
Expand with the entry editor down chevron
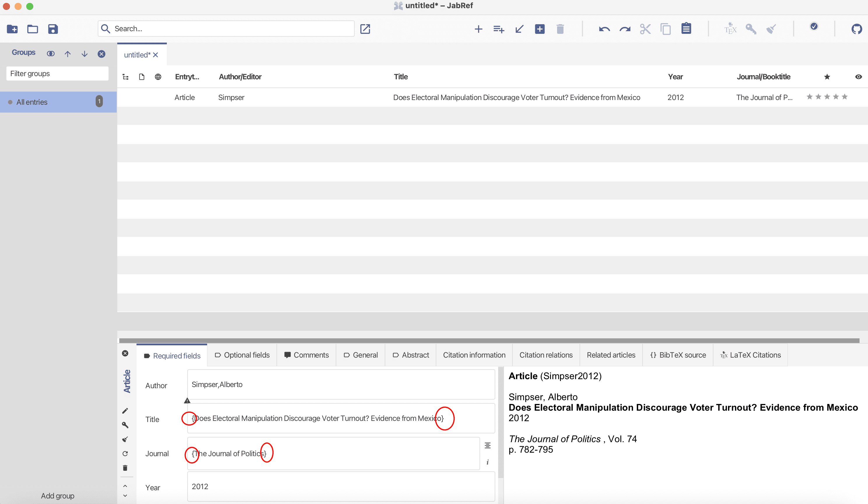(125, 496)
